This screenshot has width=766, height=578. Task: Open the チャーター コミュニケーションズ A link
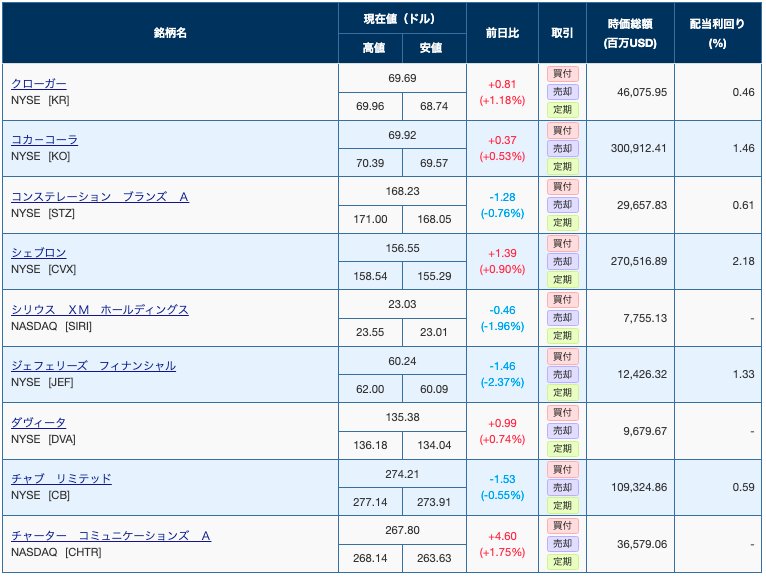[111, 535]
